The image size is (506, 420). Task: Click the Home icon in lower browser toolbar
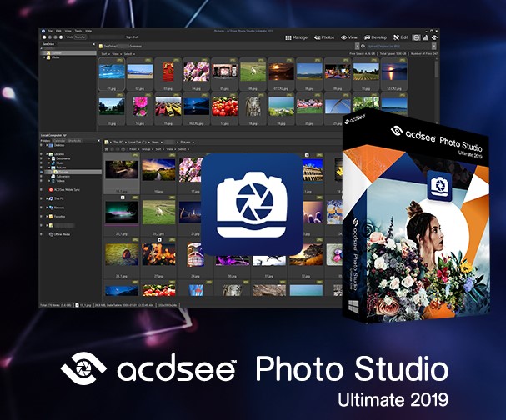[107, 149]
